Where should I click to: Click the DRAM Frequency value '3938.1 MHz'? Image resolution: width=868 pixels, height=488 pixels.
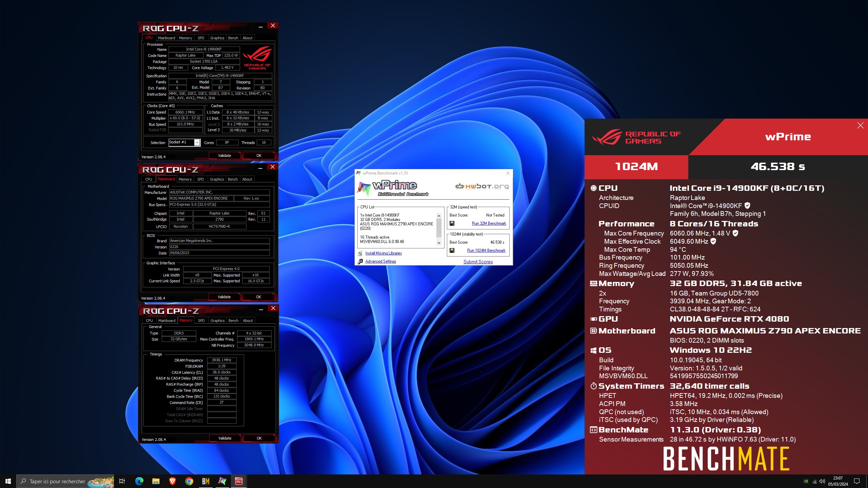click(221, 360)
